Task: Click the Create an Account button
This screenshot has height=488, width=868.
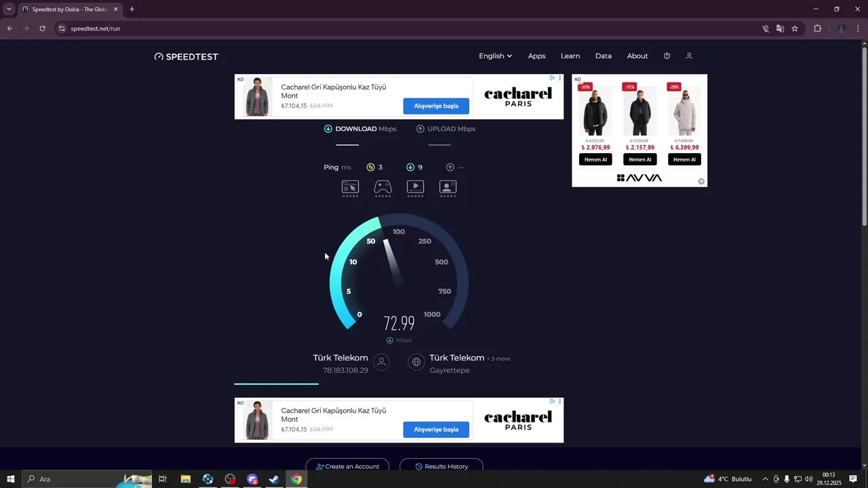Action: 347,466
